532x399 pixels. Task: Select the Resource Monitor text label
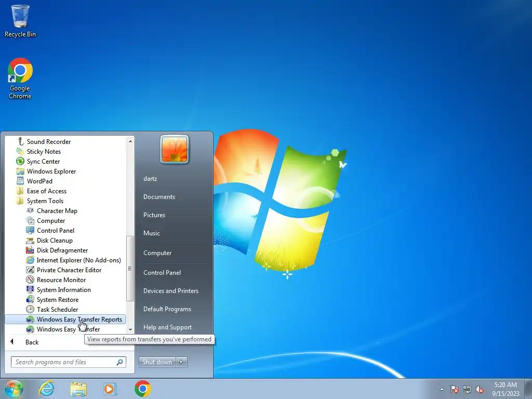[61, 280]
